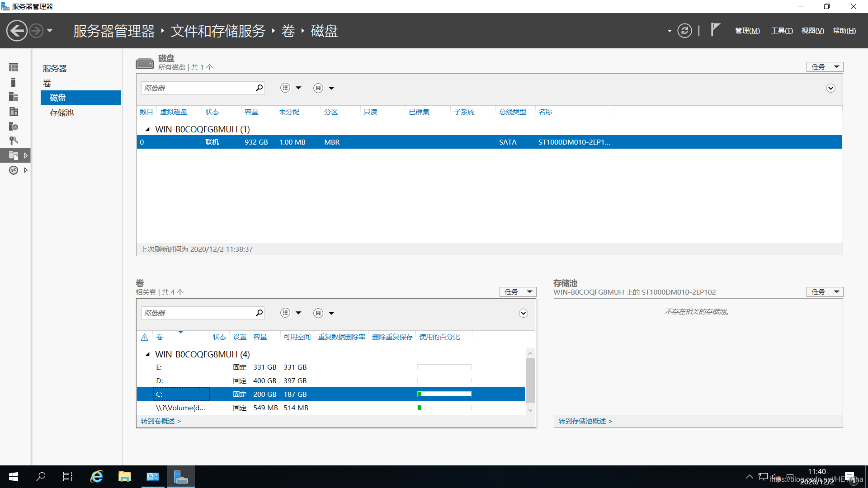The image size is (868, 488).
Task: Open the 任务 dropdown in 存储池 pane
Action: (824, 291)
